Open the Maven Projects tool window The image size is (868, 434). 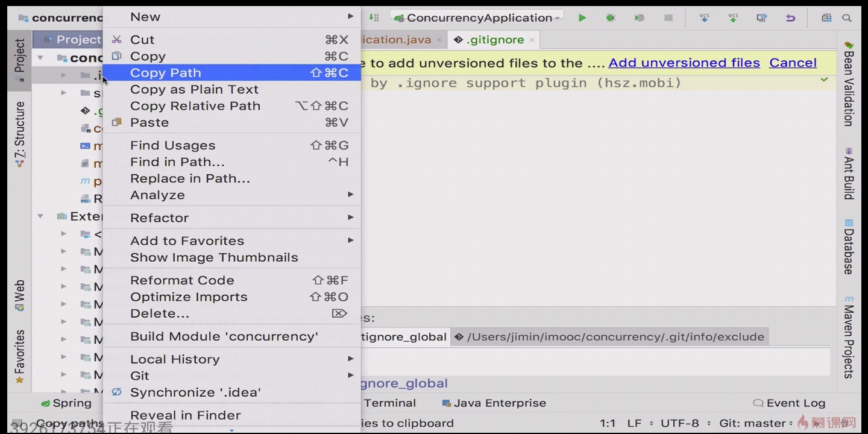coord(849,338)
